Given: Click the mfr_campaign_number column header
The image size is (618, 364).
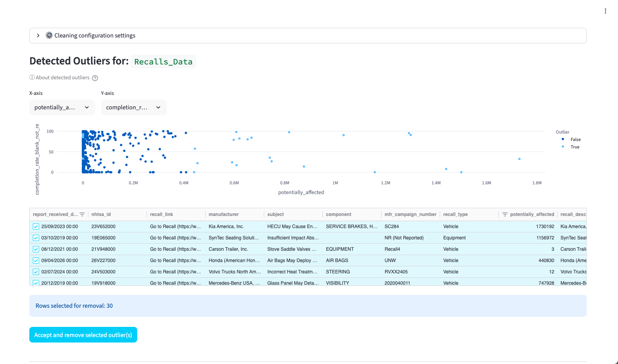Looking at the screenshot, I should pyautogui.click(x=410, y=214).
